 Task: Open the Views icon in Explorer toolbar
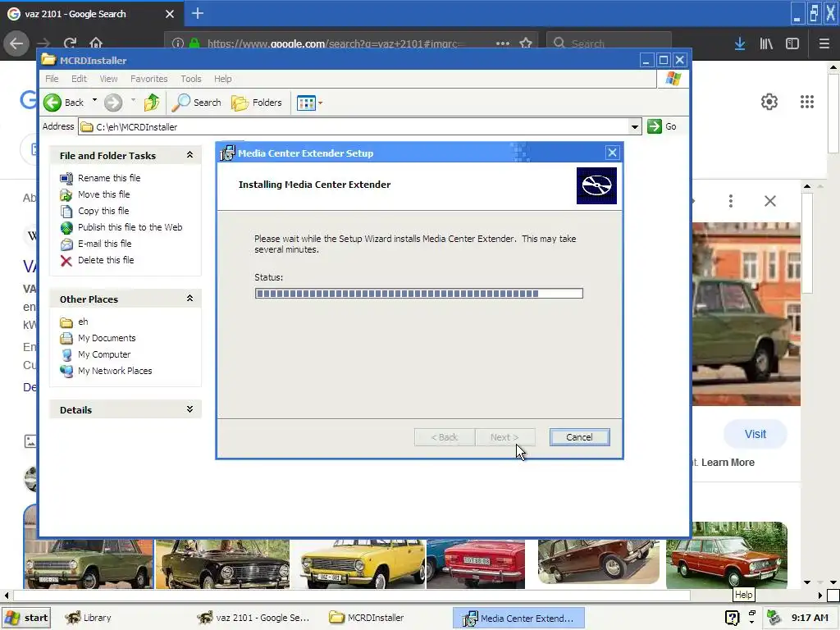pyautogui.click(x=307, y=103)
